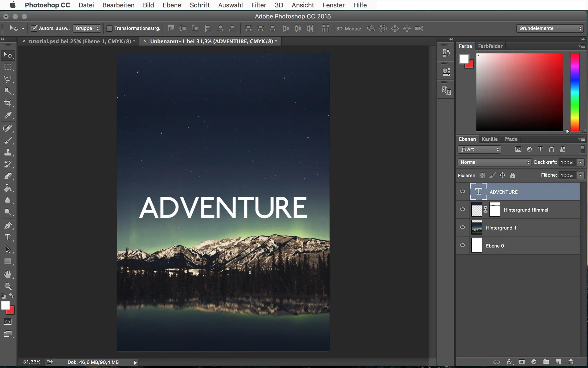Viewport: 588px width, 368px height.
Task: Disable the Autom. ausw. checkbox
Action: click(x=34, y=28)
